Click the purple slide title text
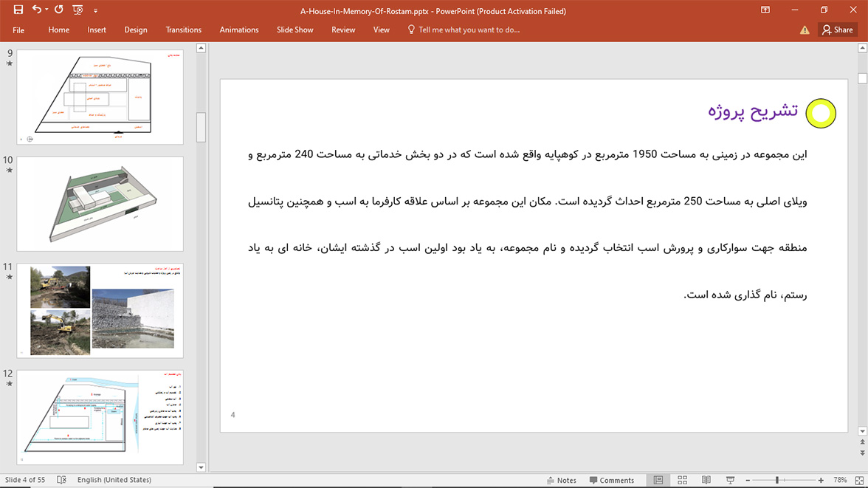Viewport: 868px width, 488px height. 753,111
